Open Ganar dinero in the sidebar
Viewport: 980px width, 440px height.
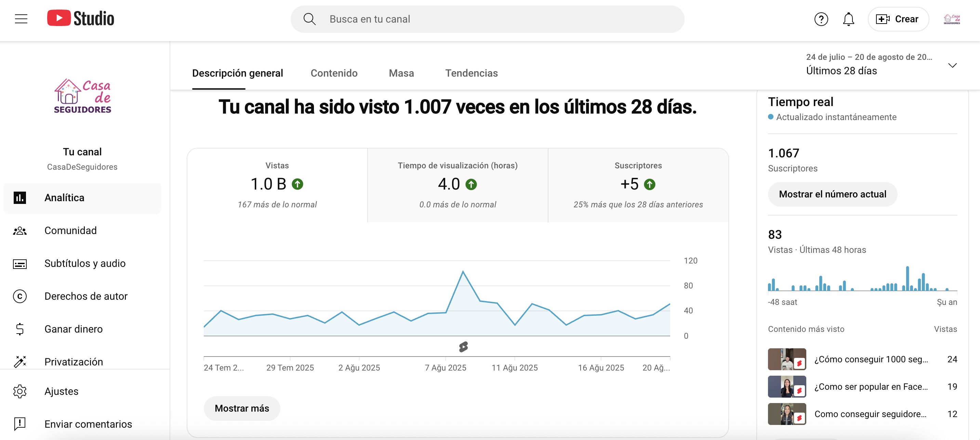coord(82,329)
